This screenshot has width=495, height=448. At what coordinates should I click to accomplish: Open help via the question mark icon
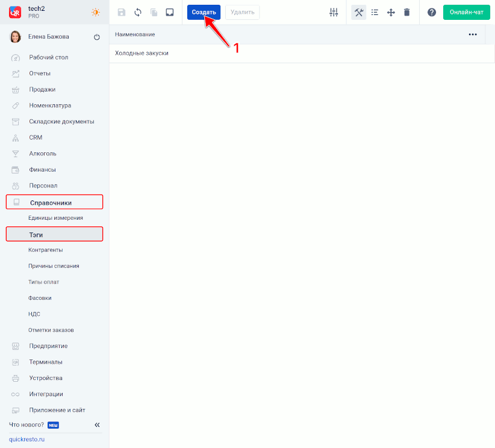pos(432,12)
